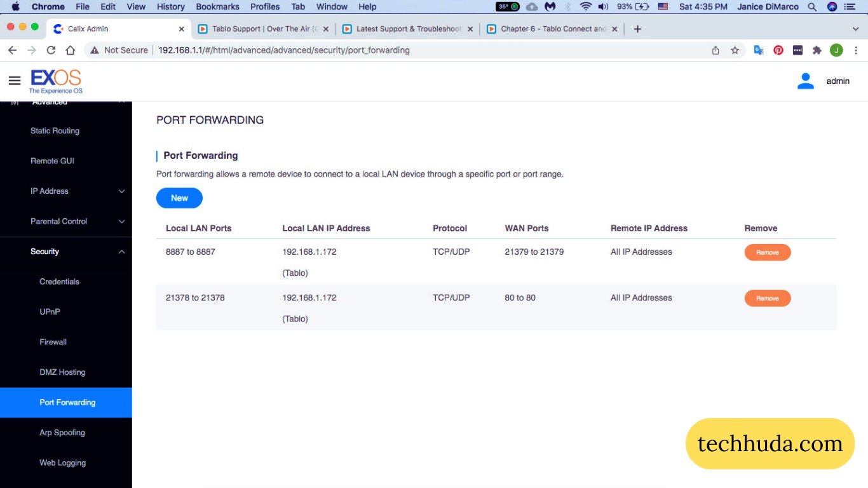This screenshot has width=868, height=488.
Task: Open Spotlight search in menu bar
Action: click(x=812, y=6)
